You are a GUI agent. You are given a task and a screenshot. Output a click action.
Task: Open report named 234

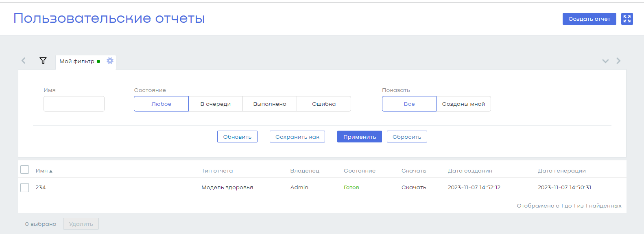[41, 188]
